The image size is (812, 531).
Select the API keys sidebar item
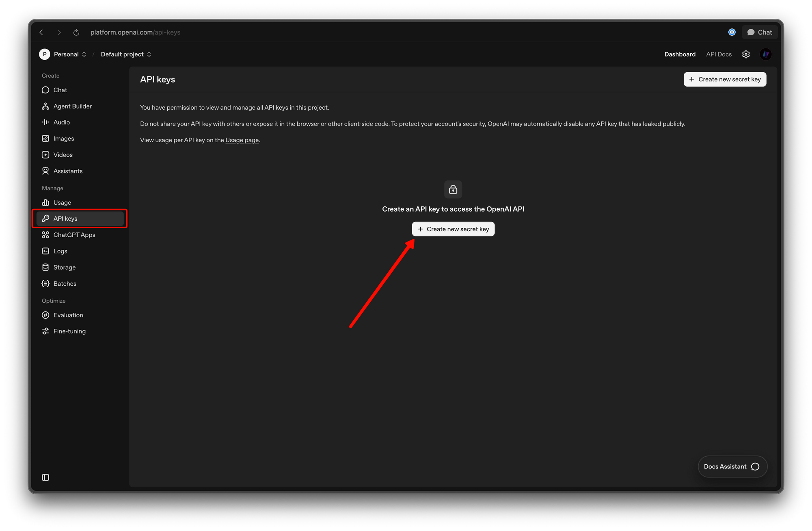click(x=80, y=219)
